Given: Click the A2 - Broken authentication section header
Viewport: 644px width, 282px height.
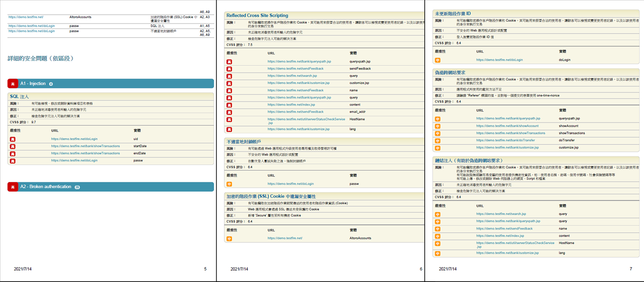Looking at the screenshot, I should click(111, 187).
